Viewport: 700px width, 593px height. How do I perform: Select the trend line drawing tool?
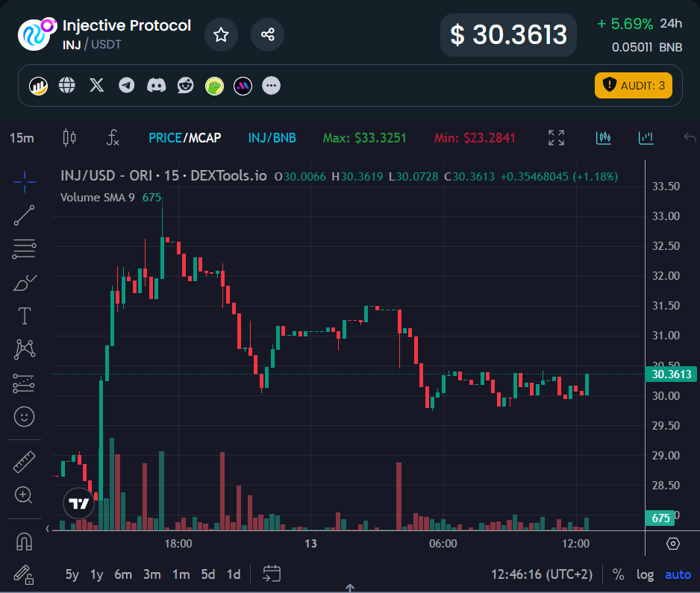click(24, 215)
